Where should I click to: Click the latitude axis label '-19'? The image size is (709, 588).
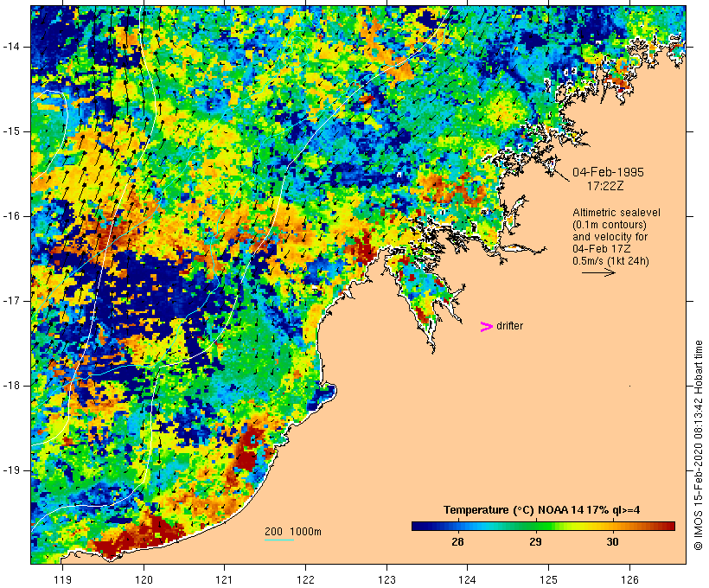(x=11, y=470)
